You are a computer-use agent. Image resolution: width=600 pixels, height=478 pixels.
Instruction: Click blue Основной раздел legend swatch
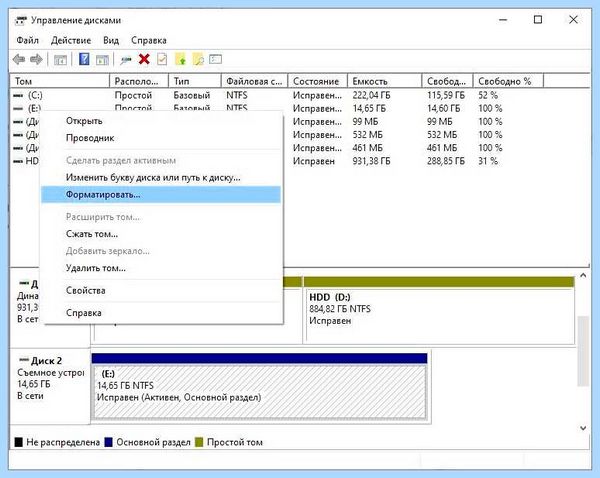(109, 442)
